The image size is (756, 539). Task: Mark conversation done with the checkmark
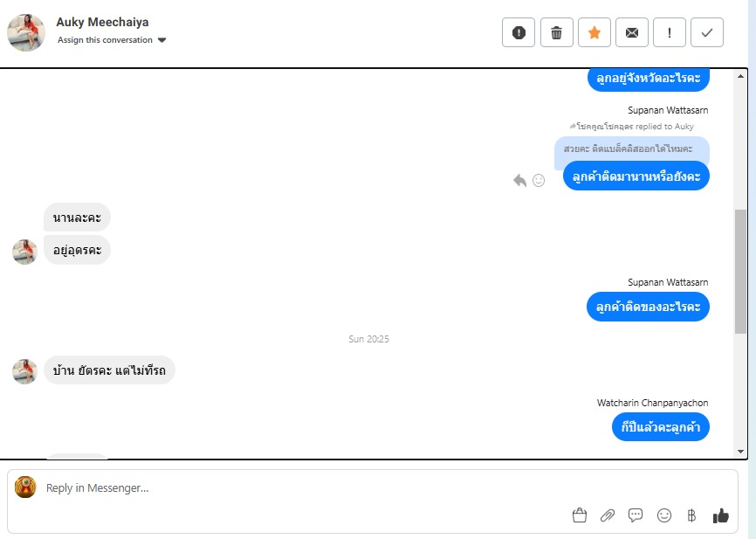tap(707, 32)
